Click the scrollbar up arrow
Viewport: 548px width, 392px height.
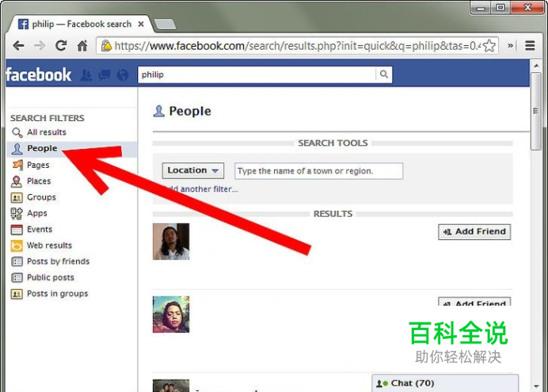coord(536,66)
